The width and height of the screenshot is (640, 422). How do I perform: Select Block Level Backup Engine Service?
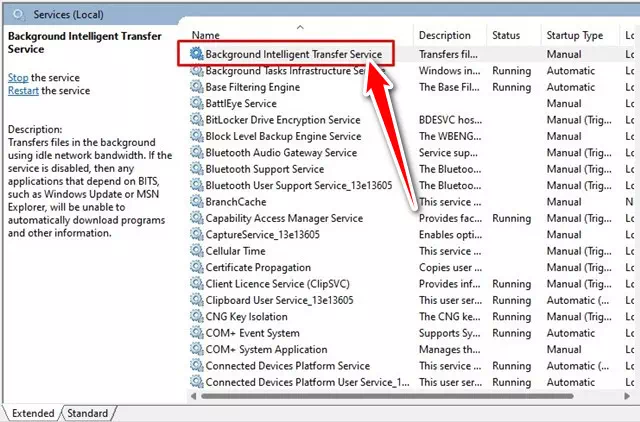pos(283,136)
